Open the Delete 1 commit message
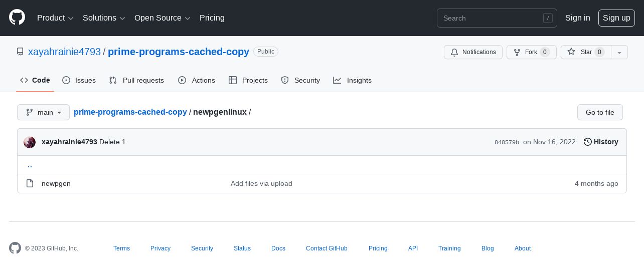This screenshot has height=279, width=644. pyautogui.click(x=112, y=142)
